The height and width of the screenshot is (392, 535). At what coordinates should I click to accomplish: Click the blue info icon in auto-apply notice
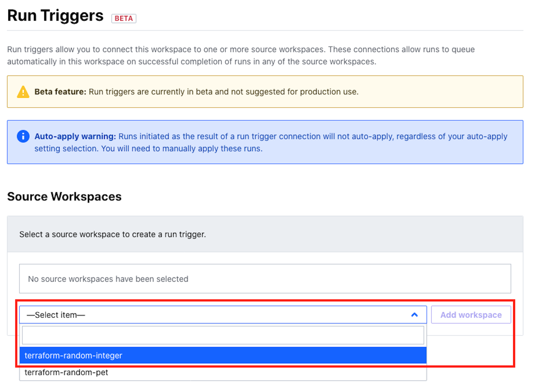[23, 136]
